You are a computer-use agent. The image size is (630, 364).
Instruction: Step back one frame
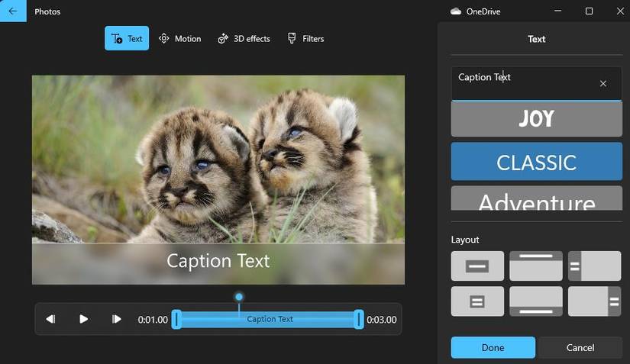click(50, 319)
